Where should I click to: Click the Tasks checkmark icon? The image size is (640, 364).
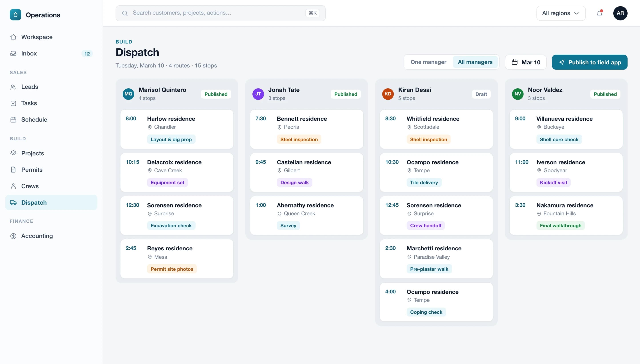pyautogui.click(x=13, y=103)
